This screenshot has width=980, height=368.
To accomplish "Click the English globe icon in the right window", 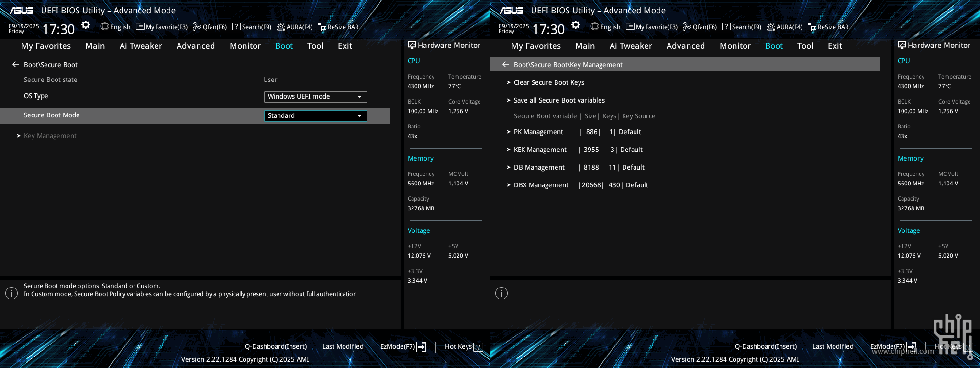I will pos(595,26).
